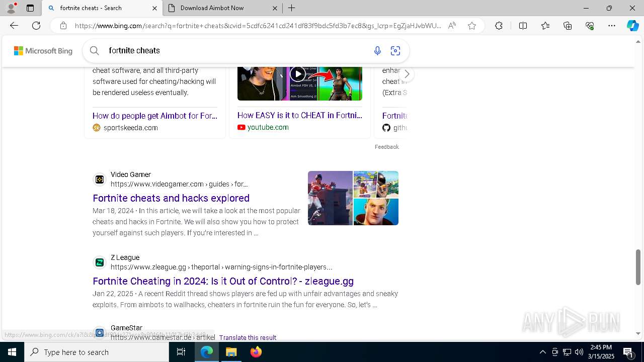
Task: Toggle Split screen view
Action: 523,26
